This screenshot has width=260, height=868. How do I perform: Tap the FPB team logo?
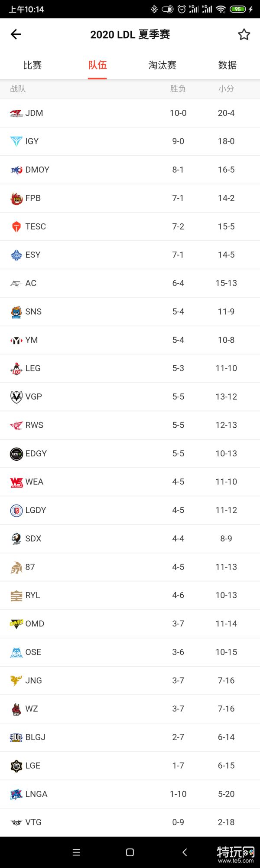[16, 199]
